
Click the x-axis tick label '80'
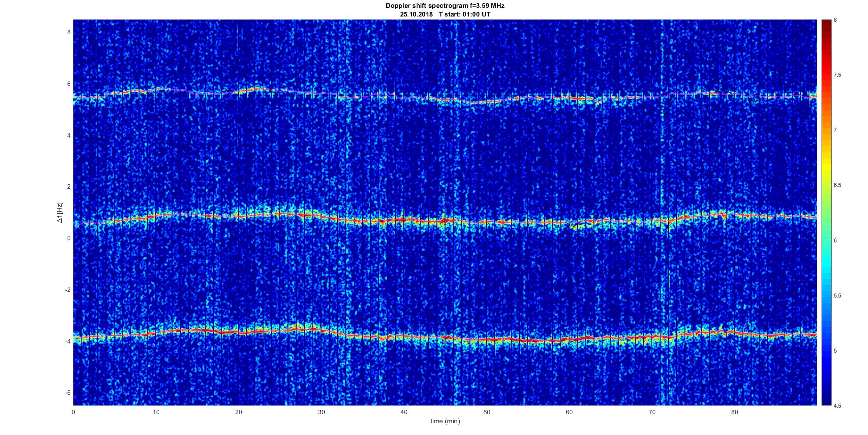point(734,412)
